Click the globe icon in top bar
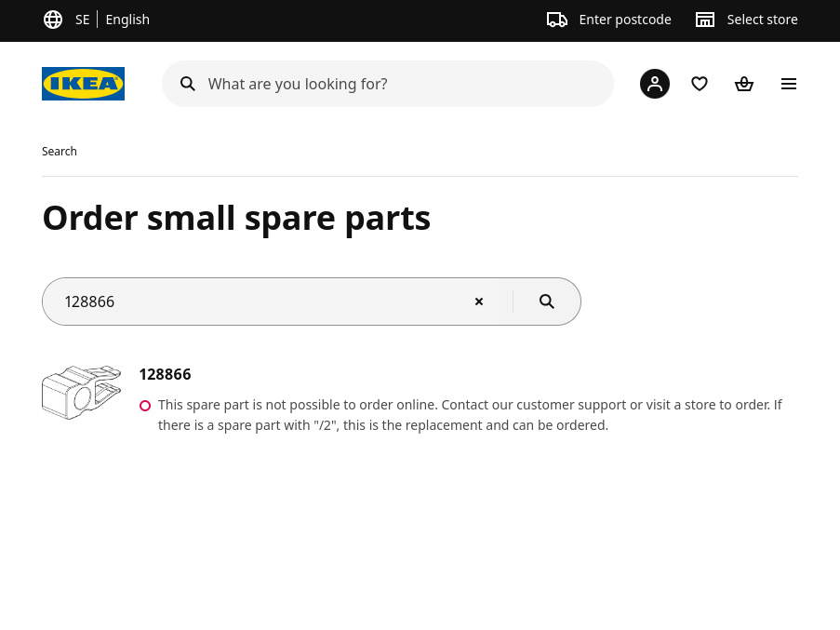Viewport: 840px width, 630px height. 53,20
